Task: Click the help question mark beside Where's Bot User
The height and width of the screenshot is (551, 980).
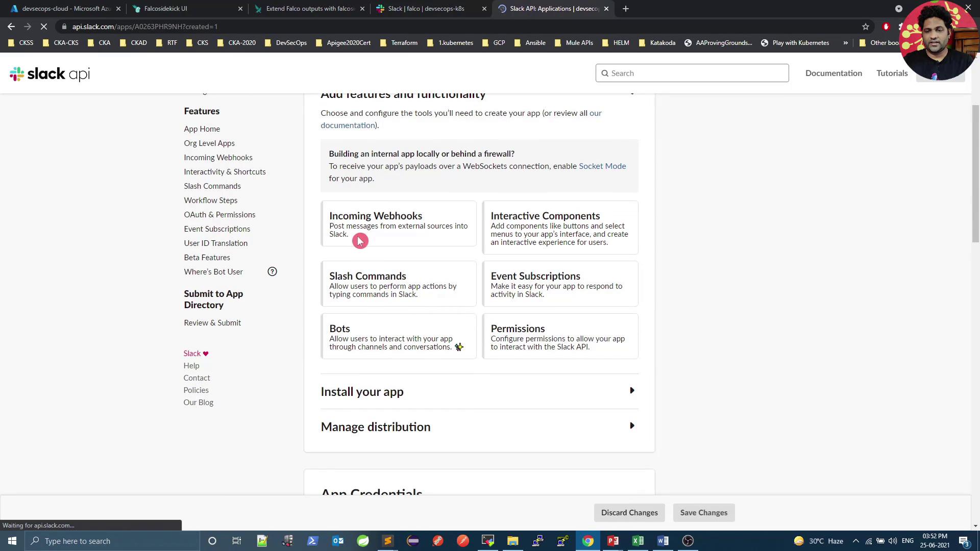Action: (x=272, y=272)
